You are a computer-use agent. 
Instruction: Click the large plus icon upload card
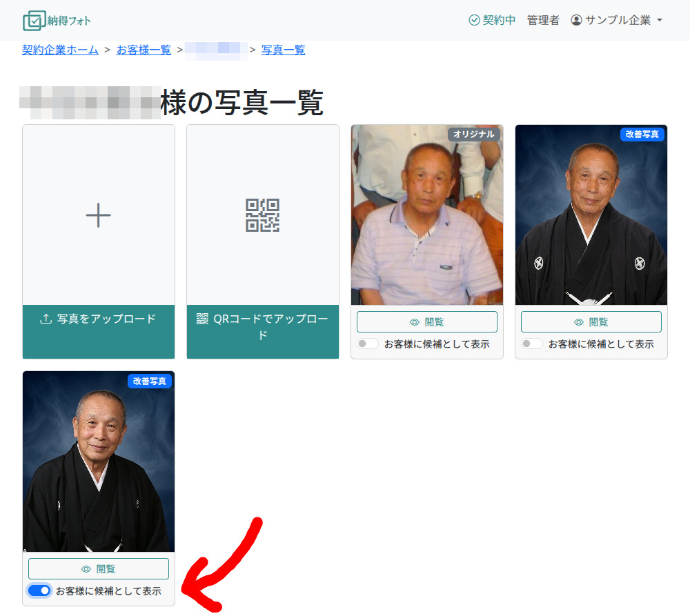click(x=99, y=215)
